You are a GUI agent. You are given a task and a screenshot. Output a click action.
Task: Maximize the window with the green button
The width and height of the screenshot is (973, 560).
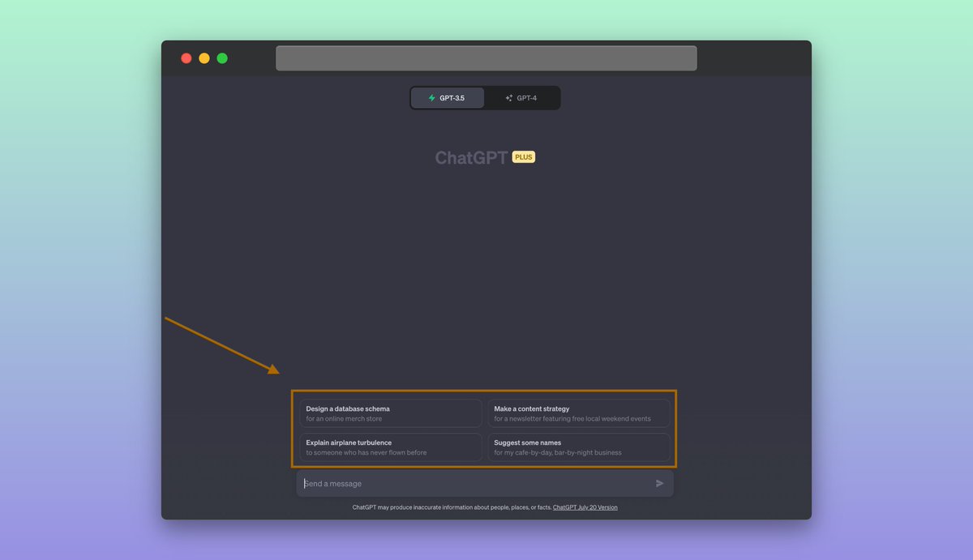pos(222,58)
